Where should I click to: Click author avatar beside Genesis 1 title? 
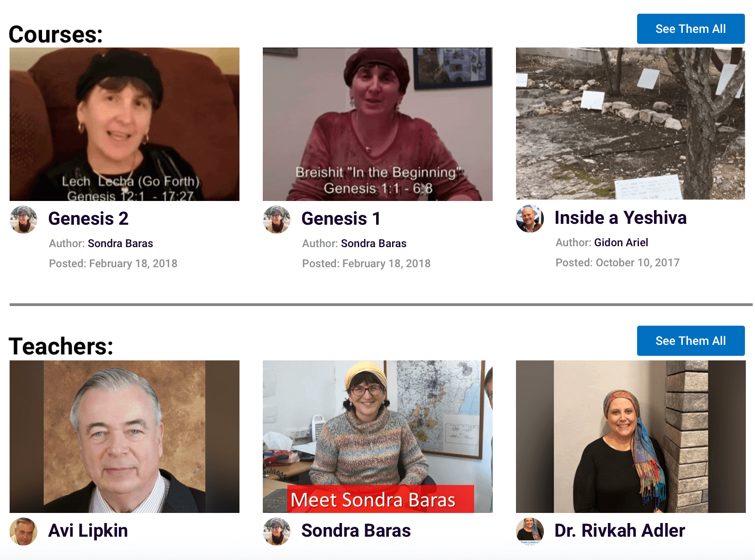click(276, 220)
